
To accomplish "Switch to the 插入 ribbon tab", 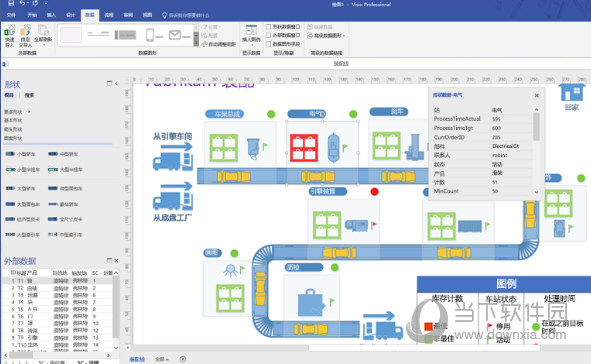I will click(x=51, y=15).
